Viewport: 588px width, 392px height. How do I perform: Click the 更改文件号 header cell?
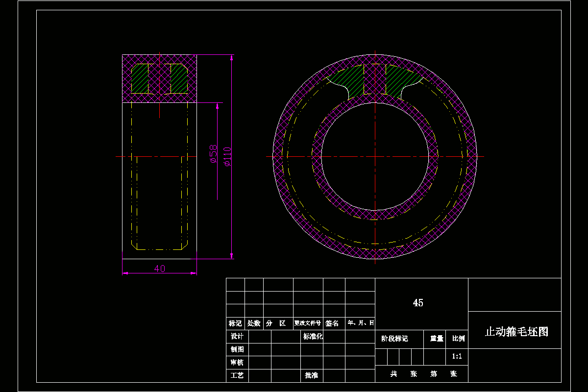point(308,323)
